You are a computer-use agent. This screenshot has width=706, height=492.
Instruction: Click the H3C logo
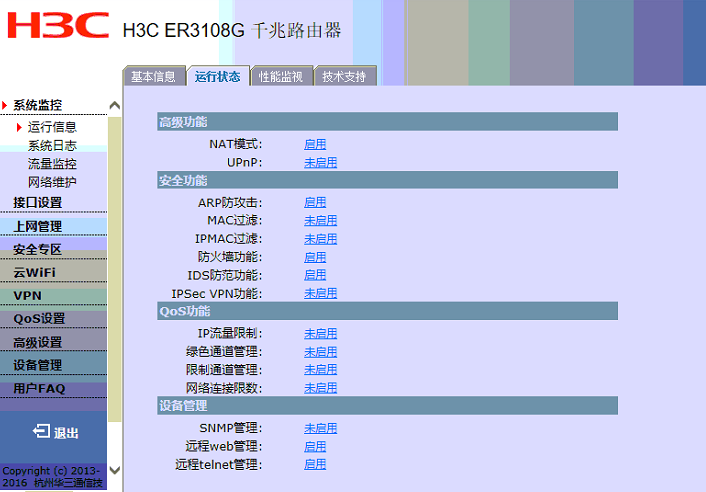tap(58, 25)
